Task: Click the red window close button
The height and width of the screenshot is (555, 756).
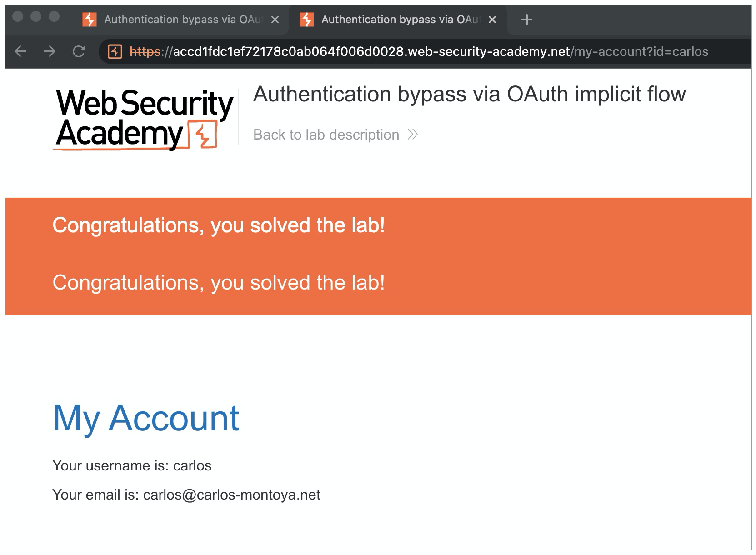Action: point(18,17)
